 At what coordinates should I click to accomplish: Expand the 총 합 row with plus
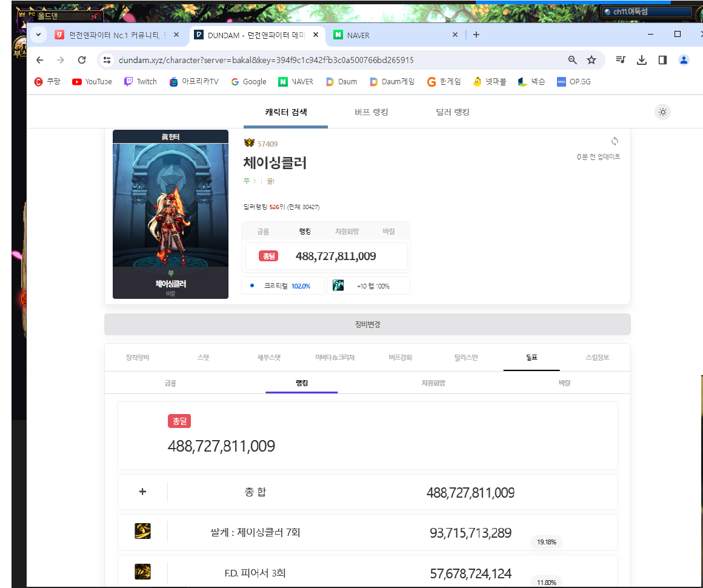[142, 492]
